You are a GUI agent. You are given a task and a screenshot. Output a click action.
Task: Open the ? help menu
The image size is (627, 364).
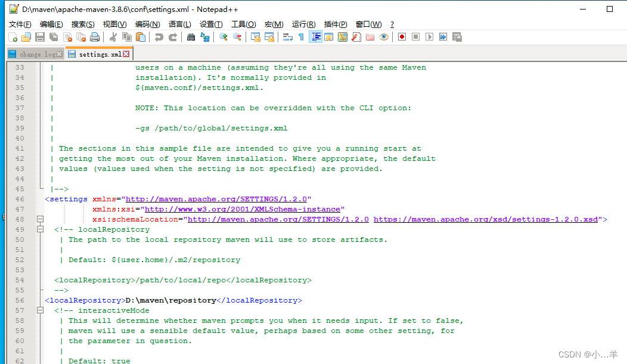click(392, 24)
